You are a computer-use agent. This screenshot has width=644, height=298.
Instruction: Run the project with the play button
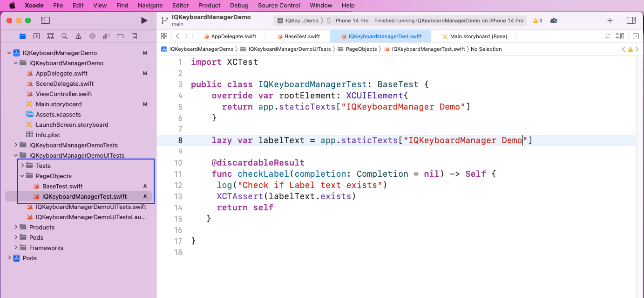[x=144, y=21]
